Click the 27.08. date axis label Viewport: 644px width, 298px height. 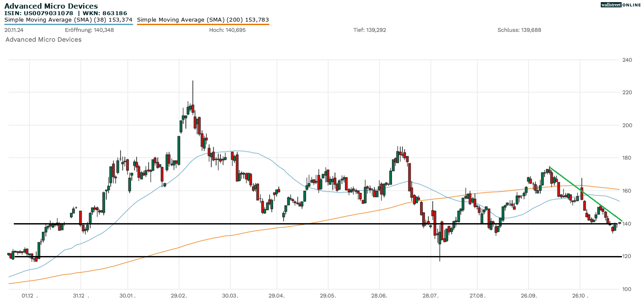(x=477, y=296)
